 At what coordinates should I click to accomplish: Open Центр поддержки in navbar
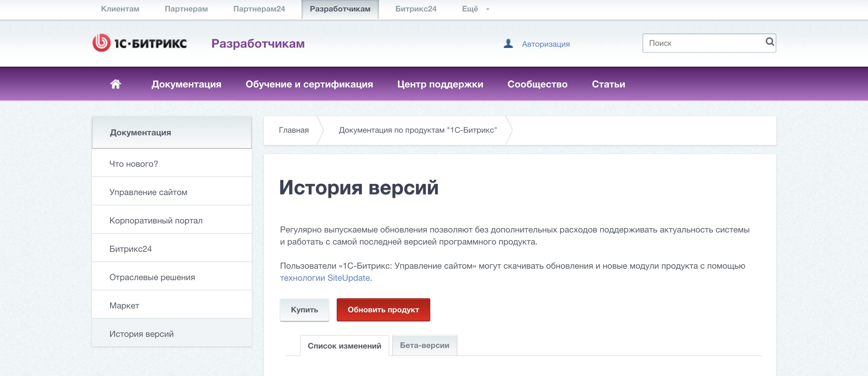click(x=440, y=84)
